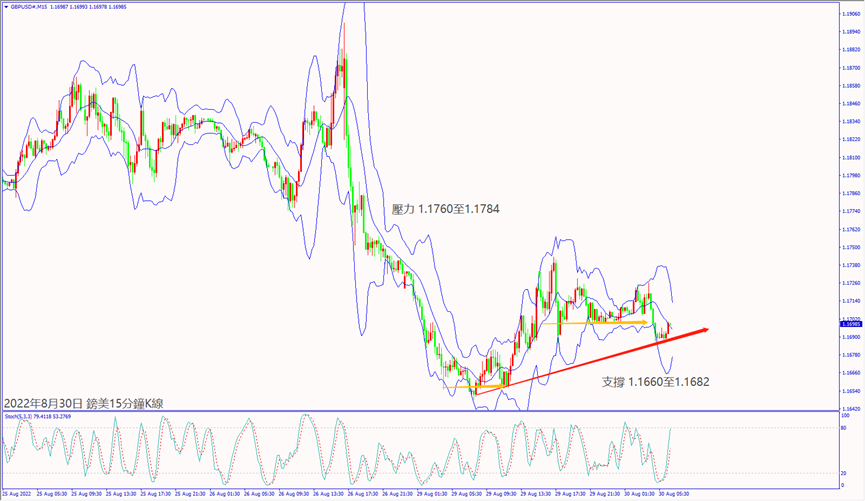This screenshot has width=865, height=501.
Task: Click the Stoch(5,3,3) indicator label
Action: [17, 415]
